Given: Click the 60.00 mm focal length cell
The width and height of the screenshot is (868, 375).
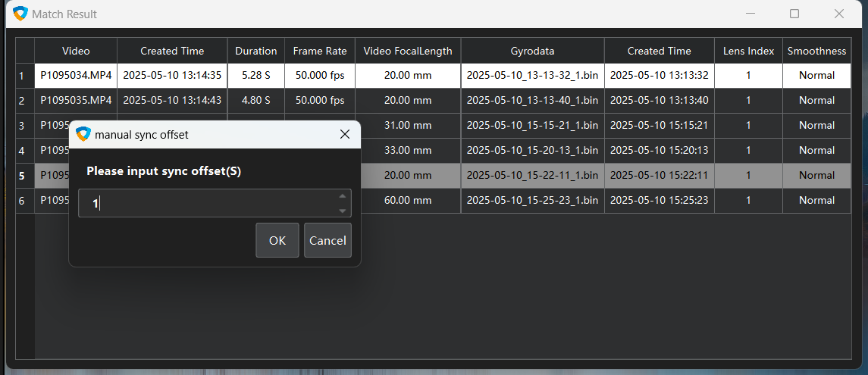Looking at the screenshot, I should point(408,200).
